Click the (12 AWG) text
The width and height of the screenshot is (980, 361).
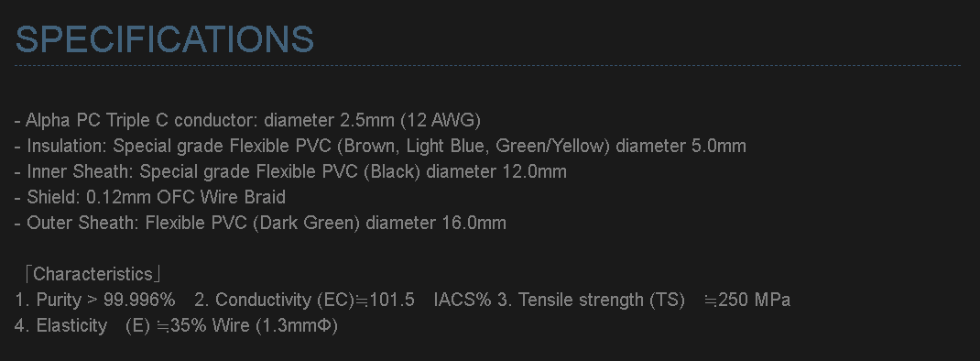pyautogui.click(x=441, y=120)
